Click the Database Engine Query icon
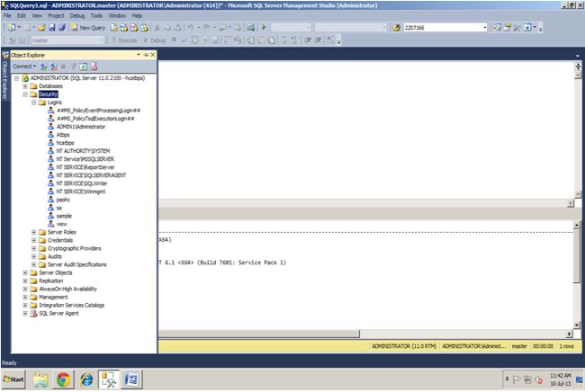 [x=114, y=28]
